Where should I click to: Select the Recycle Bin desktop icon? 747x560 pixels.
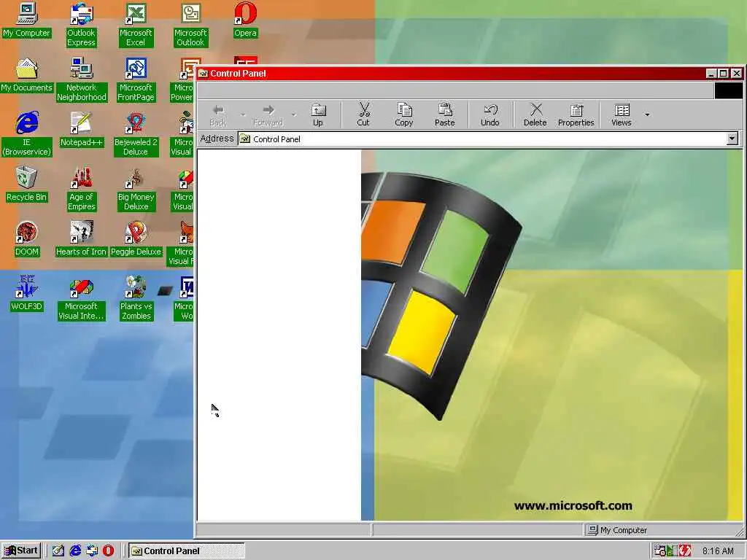(27, 184)
